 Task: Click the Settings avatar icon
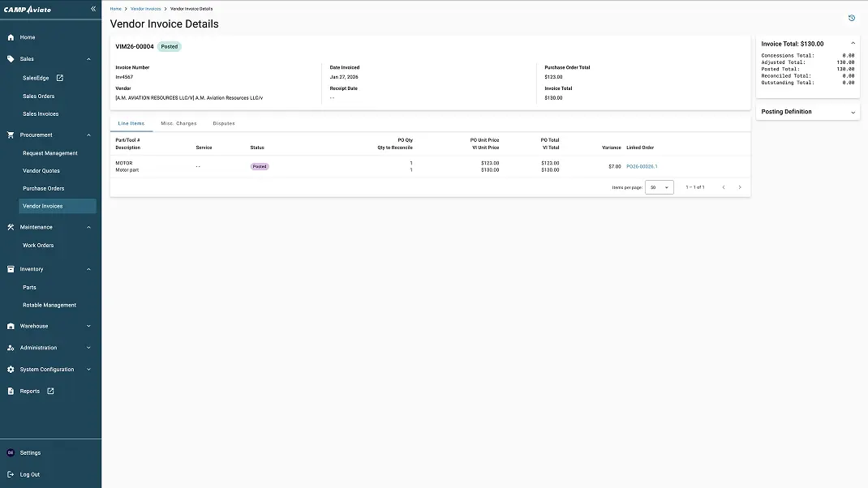point(11,452)
